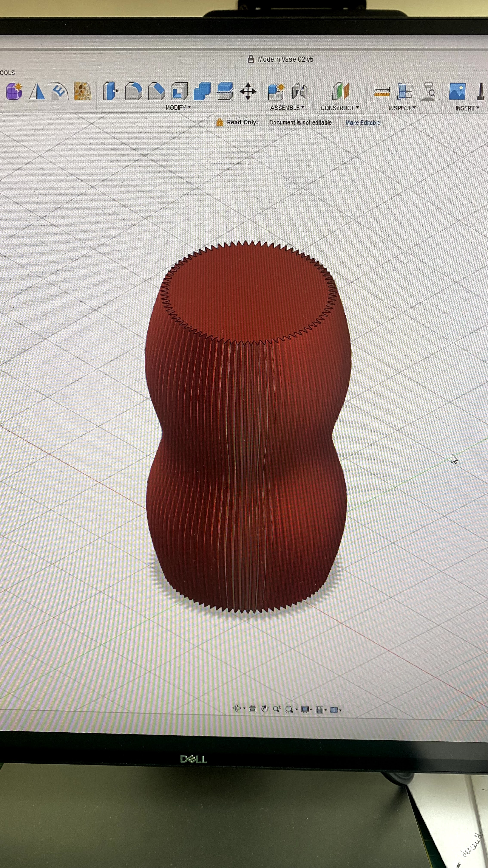
Task: Open Grid and Snaps settings
Action: tap(320, 710)
